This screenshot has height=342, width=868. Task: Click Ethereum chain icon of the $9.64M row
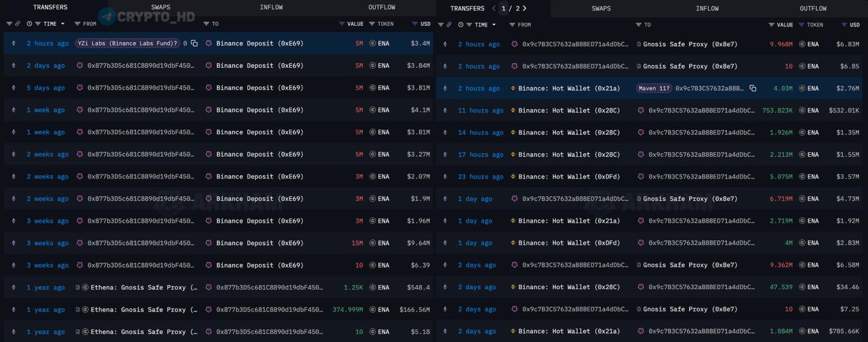pyautogui.click(x=14, y=243)
